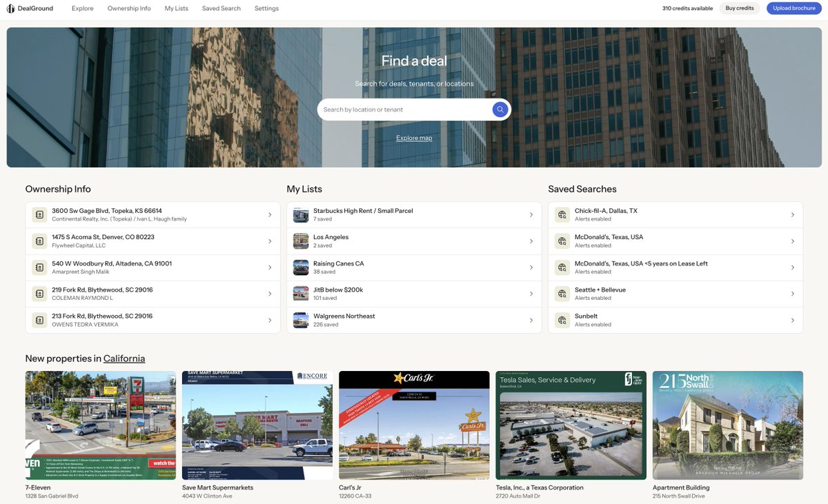Click Flywheel Capital, LLC owner text

pos(79,245)
